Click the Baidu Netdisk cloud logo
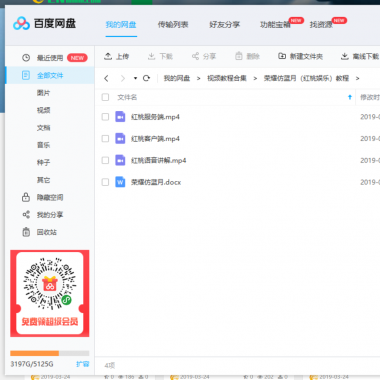The width and height of the screenshot is (380, 380). [x=21, y=23]
